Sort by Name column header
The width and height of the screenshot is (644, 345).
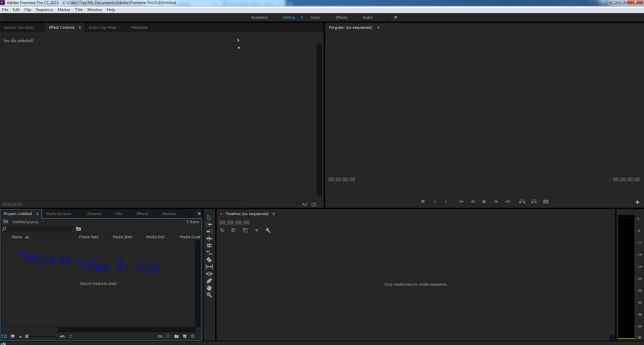(17, 237)
